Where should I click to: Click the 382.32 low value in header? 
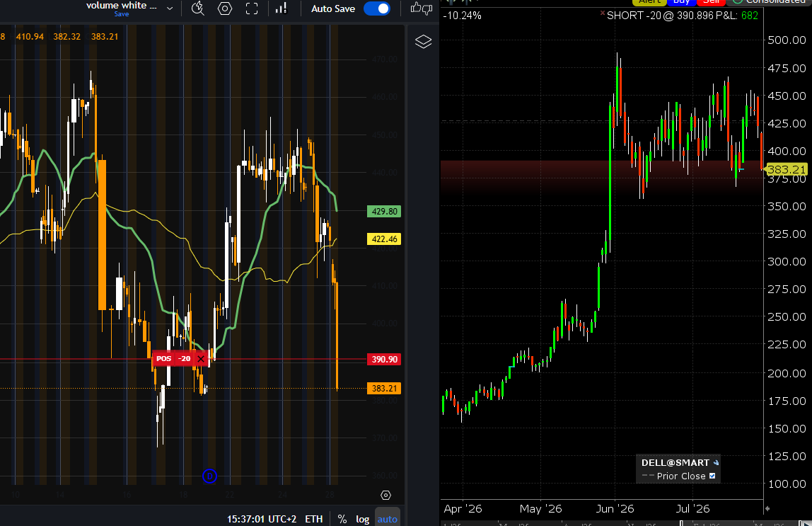coord(66,37)
